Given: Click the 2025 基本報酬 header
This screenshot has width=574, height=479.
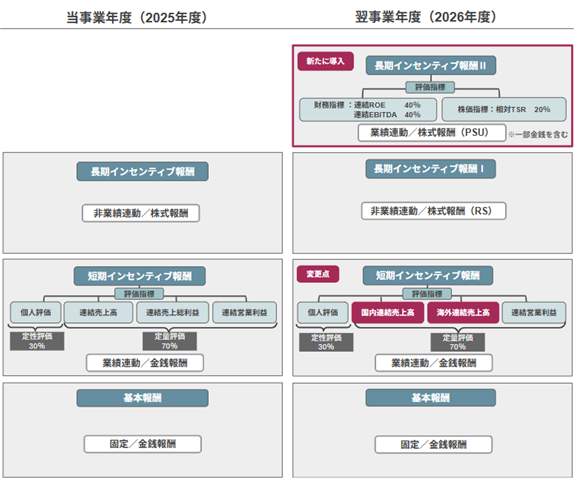Looking at the screenshot, I should (142, 398).
